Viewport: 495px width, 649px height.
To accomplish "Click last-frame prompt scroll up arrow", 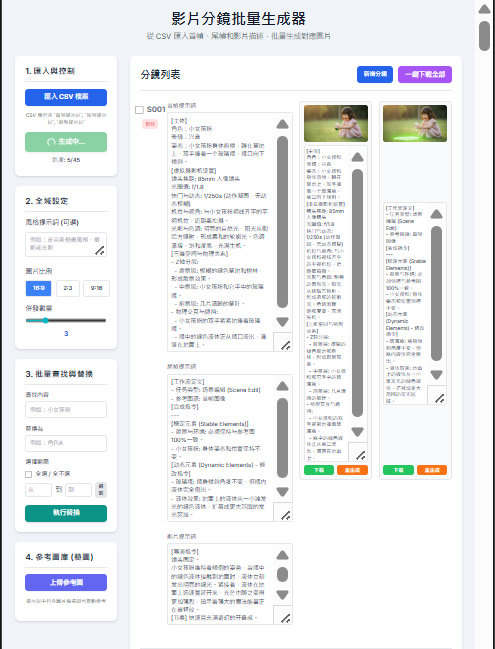I will point(283,386).
